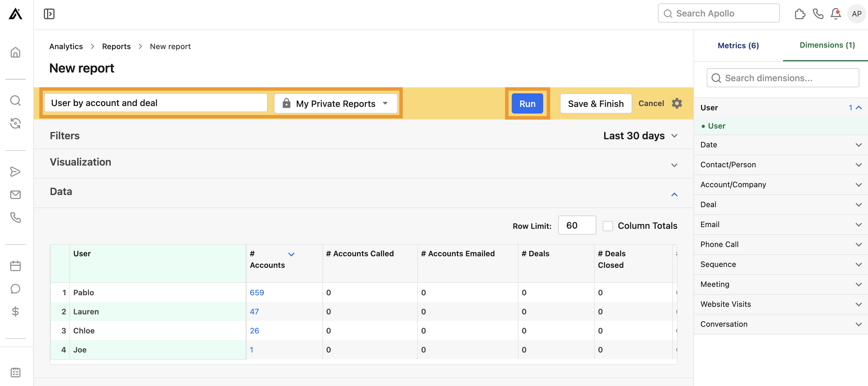The width and height of the screenshot is (868, 386).
Task: Click the Row Limit input field
Action: [x=577, y=225]
